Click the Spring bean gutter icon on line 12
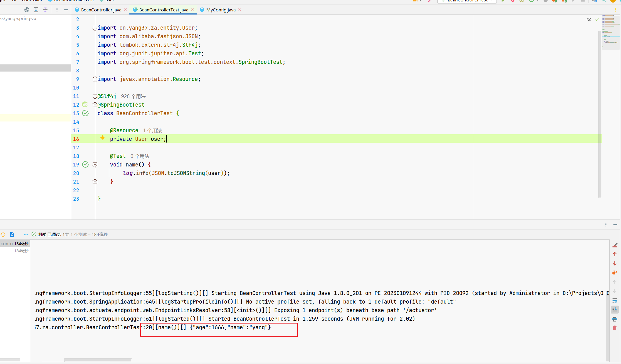Screen dimensions: 621x364 (85, 105)
